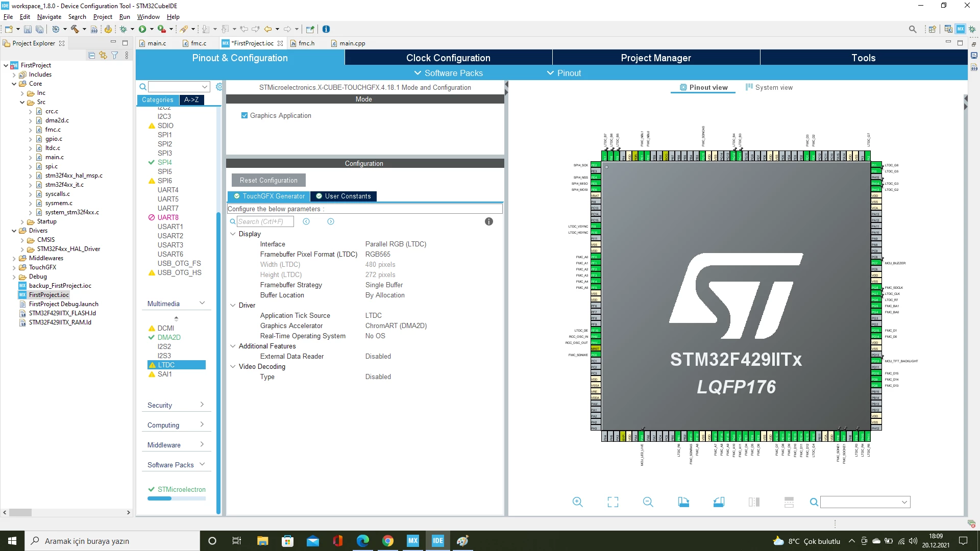This screenshot has height=551, width=980.
Task: Expand the Security category
Action: point(176,405)
